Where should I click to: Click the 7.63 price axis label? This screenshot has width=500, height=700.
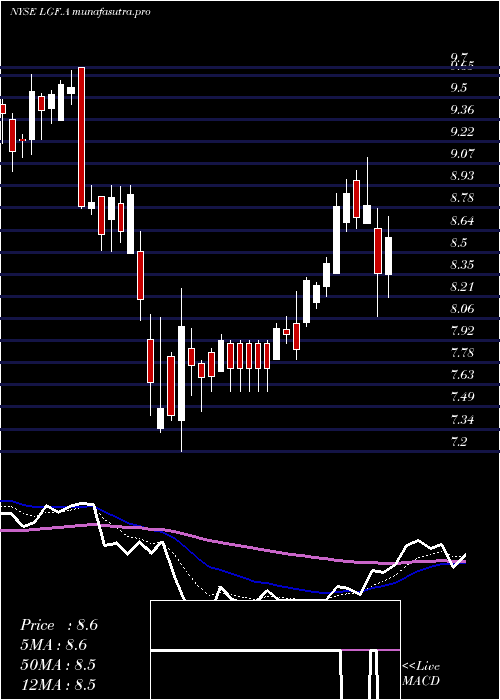pyautogui.click(x=462, y=375)
